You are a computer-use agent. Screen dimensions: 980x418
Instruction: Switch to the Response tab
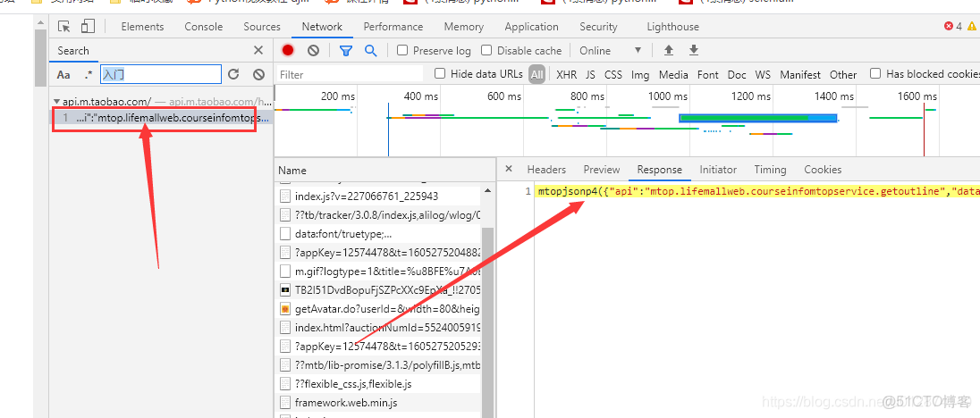point(659,170)
